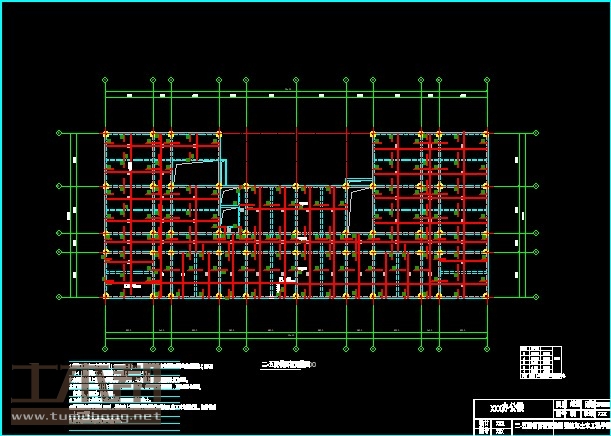
Task: Select the column at plan's top-left corner
Action: point(106,133)
